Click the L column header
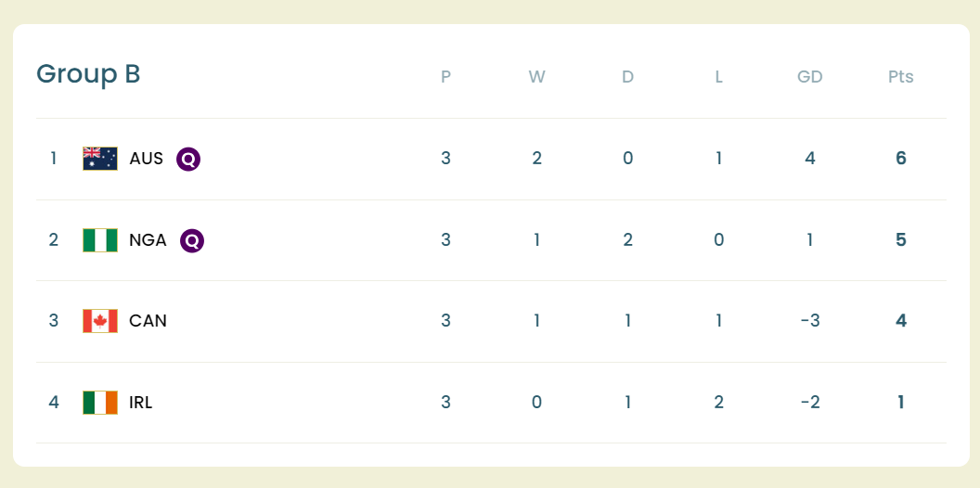The image size is (980, 488). (719, 77)
